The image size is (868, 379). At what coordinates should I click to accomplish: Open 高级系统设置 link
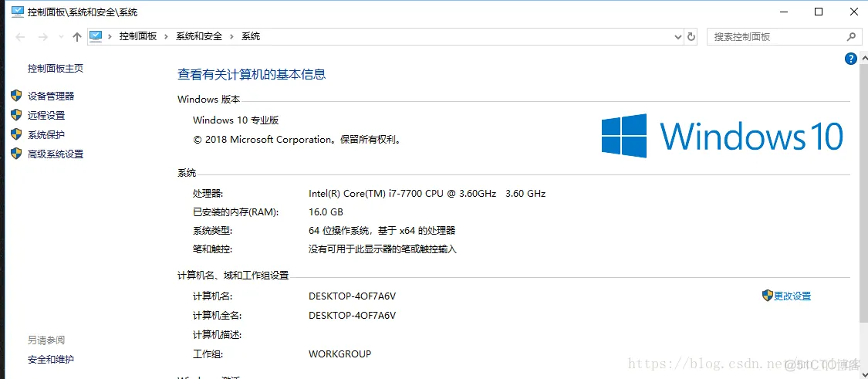click(56, 154)
